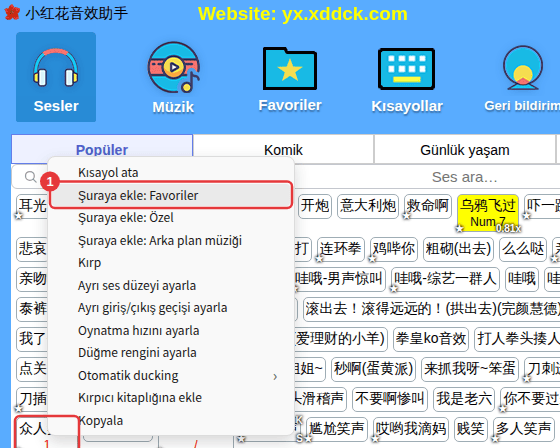This screenshot has height=448, width=560.
Task: Open the Favoriler star folder
Action: point(290,79)
